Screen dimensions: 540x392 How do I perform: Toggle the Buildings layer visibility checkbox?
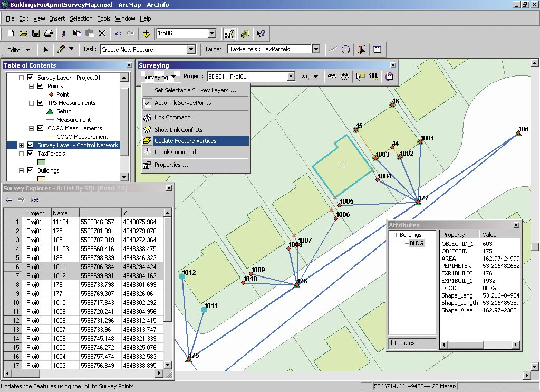tap(30, 170)
